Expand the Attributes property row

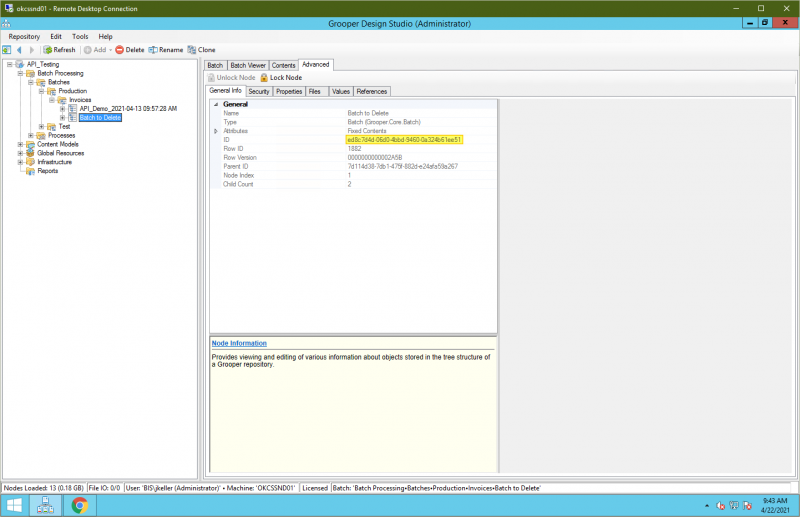[216, 131]
